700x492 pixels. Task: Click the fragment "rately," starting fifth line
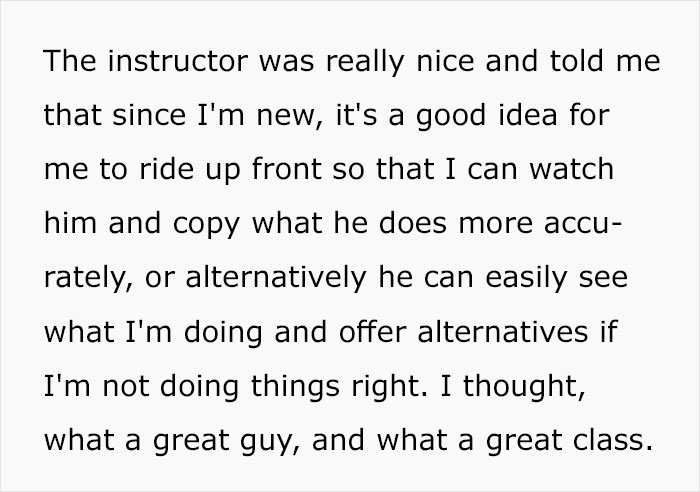click(88, 279)
